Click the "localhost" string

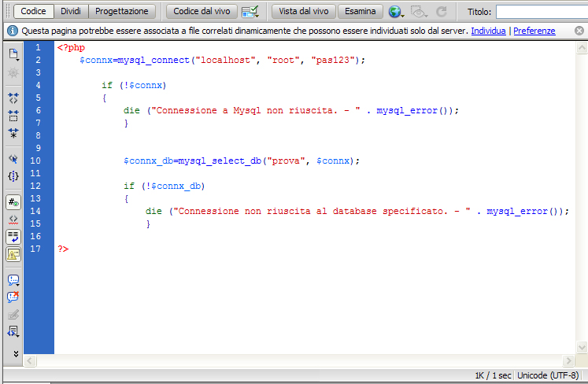(x=225, y=60)
